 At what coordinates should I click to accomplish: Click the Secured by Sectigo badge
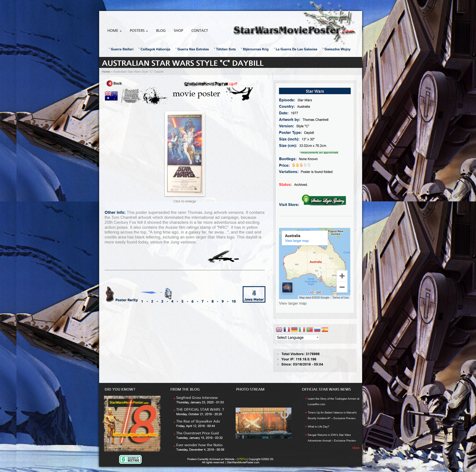tap(130, 459)
